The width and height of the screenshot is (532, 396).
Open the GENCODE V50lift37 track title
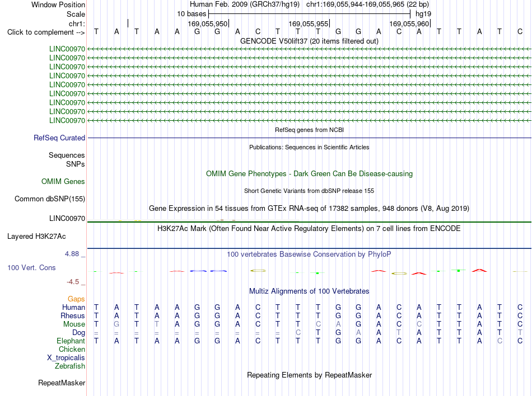(x=309, y=41)
